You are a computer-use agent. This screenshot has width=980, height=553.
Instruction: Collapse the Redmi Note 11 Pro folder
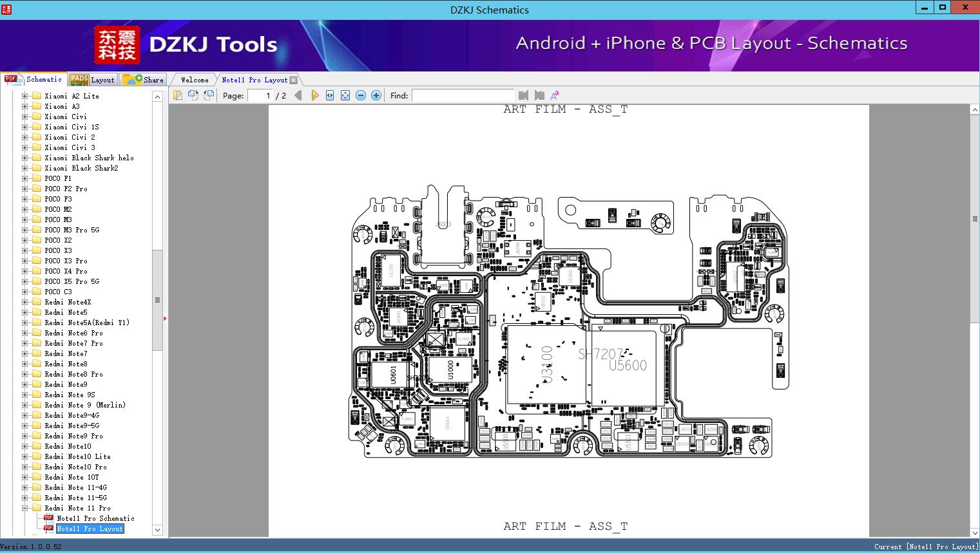pyautogui.click(x=25, y=508)
